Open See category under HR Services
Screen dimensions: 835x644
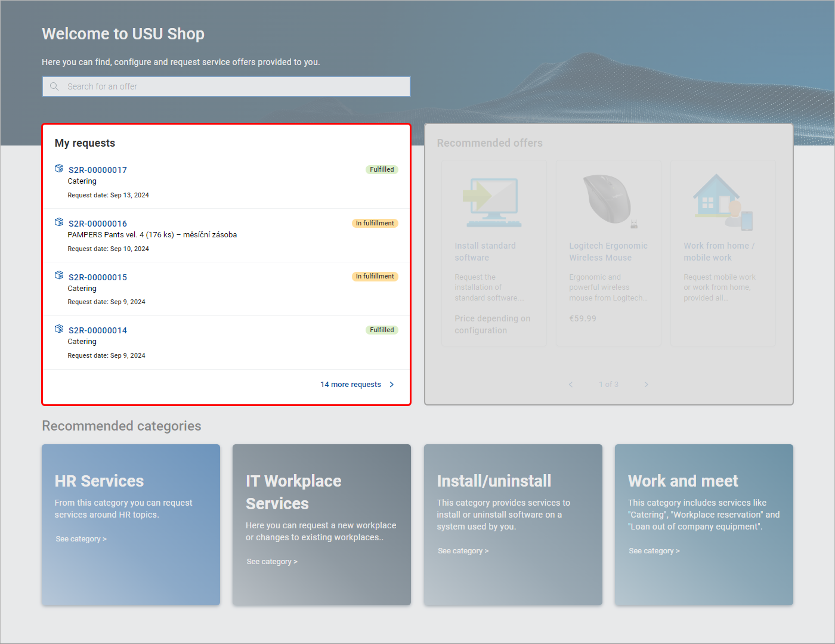coord(81,539)
